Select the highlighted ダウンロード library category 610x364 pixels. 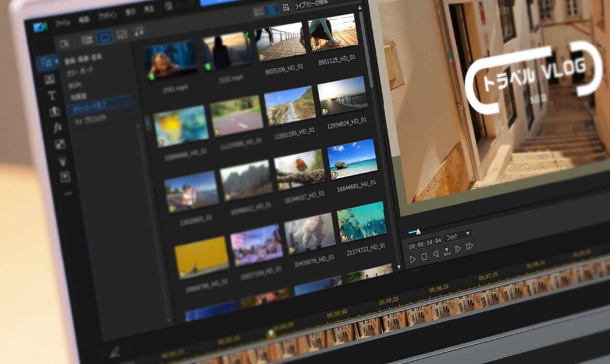[97, 102]
